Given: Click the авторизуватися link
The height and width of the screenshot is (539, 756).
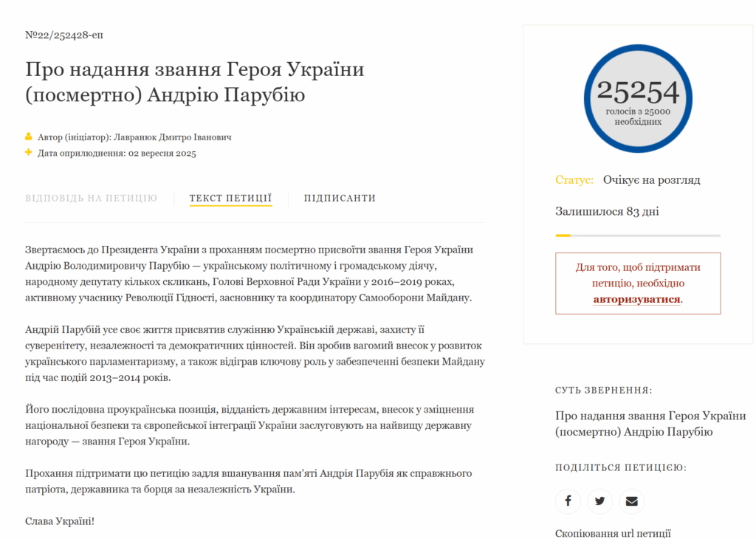Looking at the screenshot, I should click(x=637, y=299).
